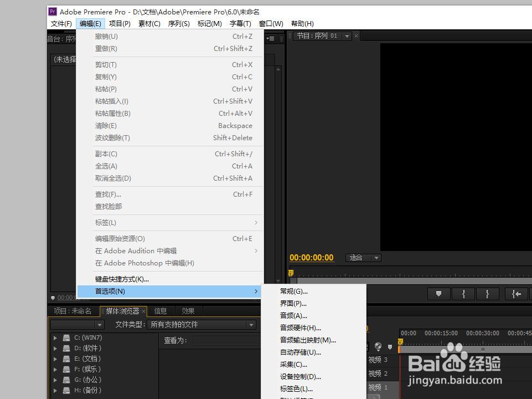Screen dimensions: 532x399
Task: Choose 音频输出映射(M)... preferences entry
Action: 313,340
